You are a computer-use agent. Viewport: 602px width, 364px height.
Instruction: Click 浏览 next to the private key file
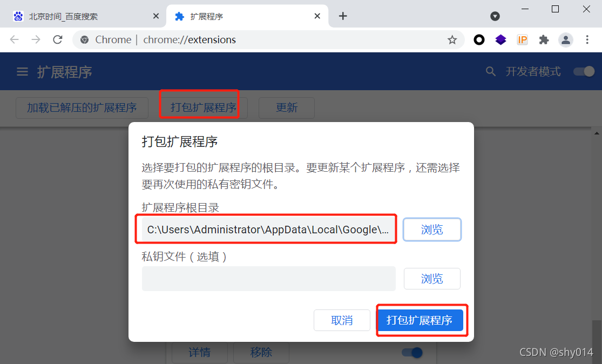coord(432,278)
